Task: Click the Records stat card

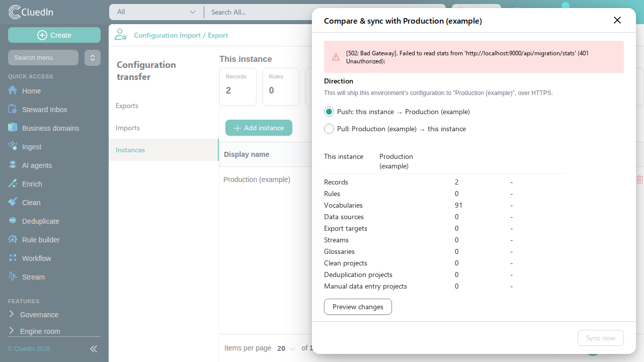Action: 238,87
